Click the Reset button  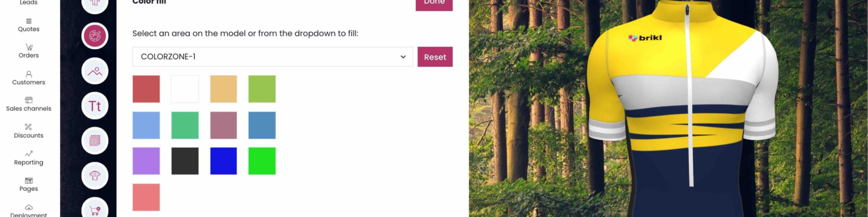435,57
